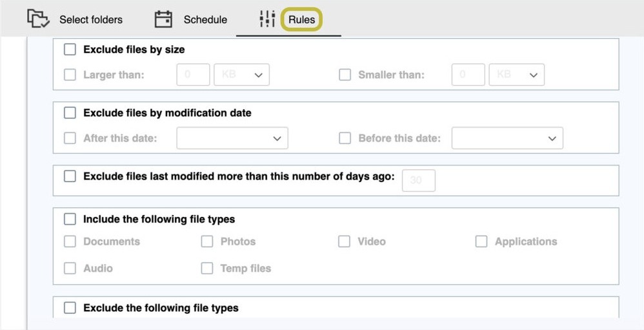
Task: Expand the After this date dropdown
Action: tap(232, 138)
